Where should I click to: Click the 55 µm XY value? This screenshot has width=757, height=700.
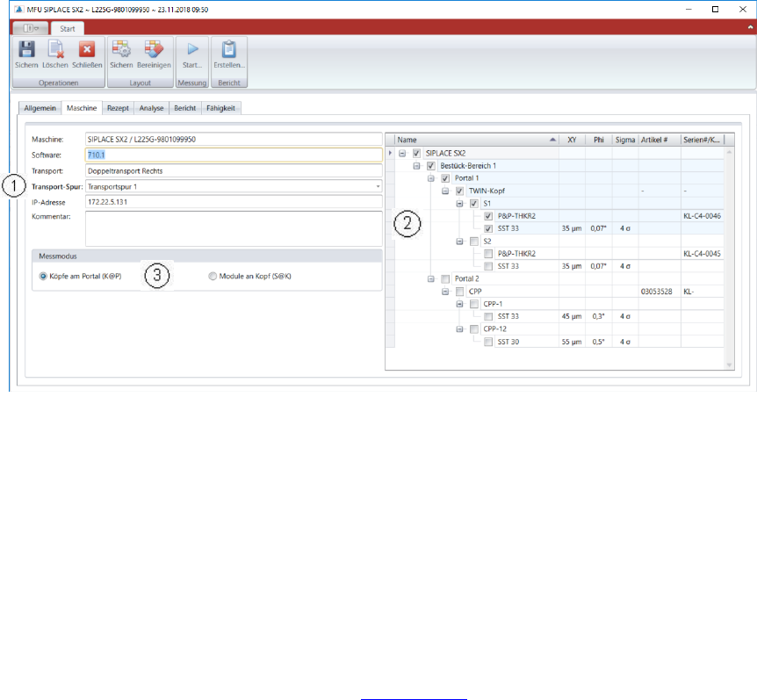[x=572, y=342]
